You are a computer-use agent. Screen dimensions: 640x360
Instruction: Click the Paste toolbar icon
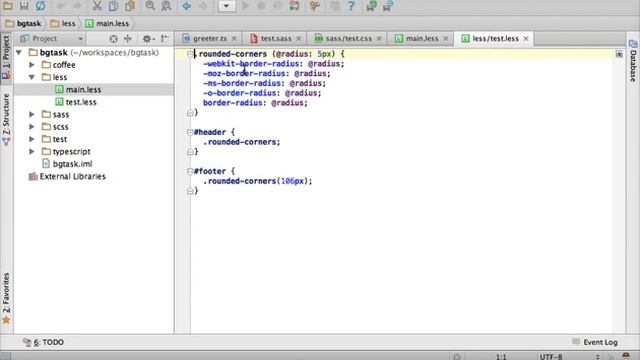coord(130,6)
